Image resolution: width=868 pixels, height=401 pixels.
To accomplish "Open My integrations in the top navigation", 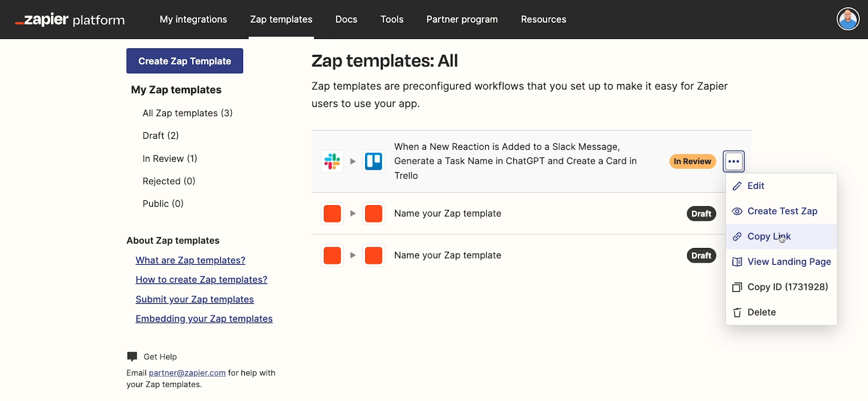I will click(x=194, y=20).
